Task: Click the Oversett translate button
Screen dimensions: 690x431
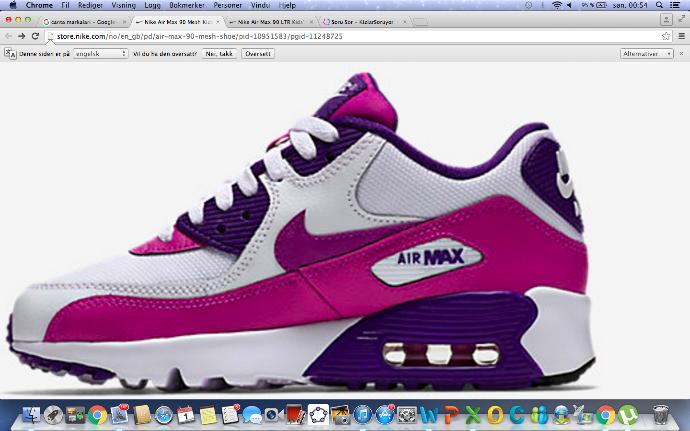Action: click(x=258, y=54)
